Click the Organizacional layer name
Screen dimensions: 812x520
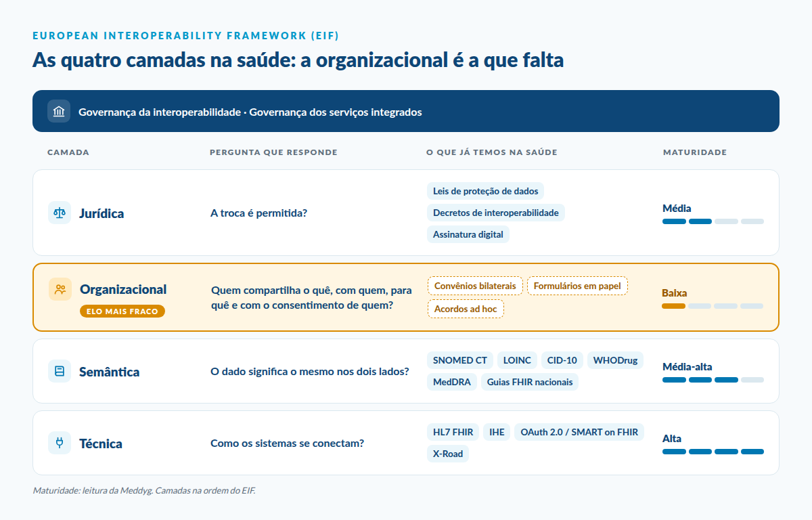pyautogui.click(x=123, y=289)
